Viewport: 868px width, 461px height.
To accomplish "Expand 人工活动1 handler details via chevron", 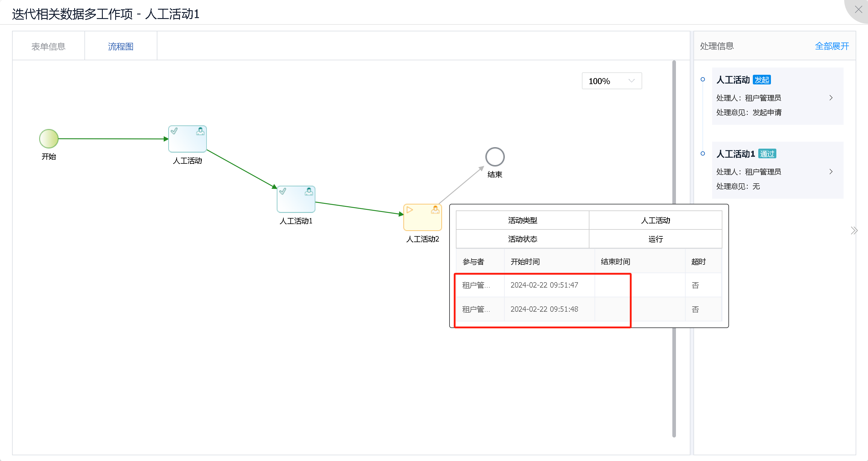I will point(831,172).
